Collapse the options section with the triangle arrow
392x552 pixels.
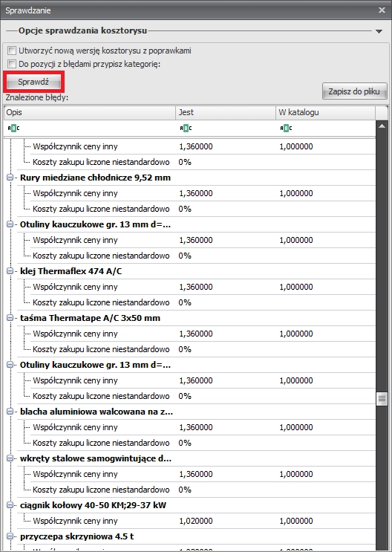[x=379, y=31]
